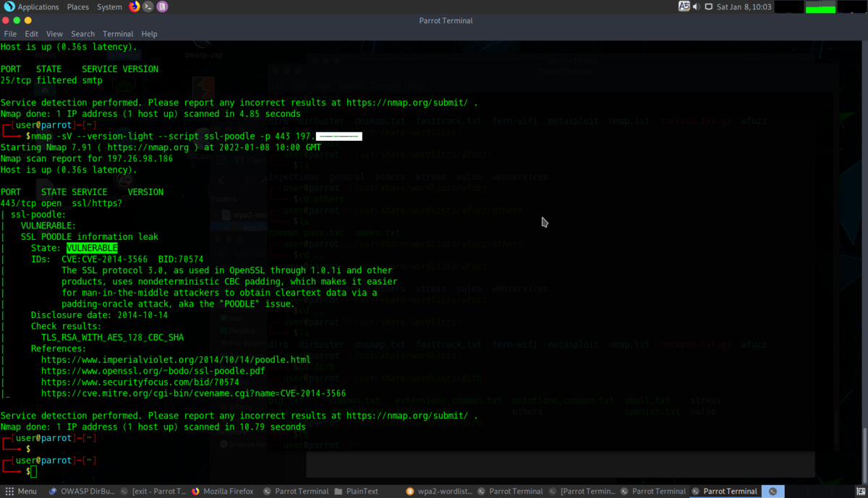Screen dimensions: 868x498
Task: Open the Places menu in the top panel
Action: [77, 7]
